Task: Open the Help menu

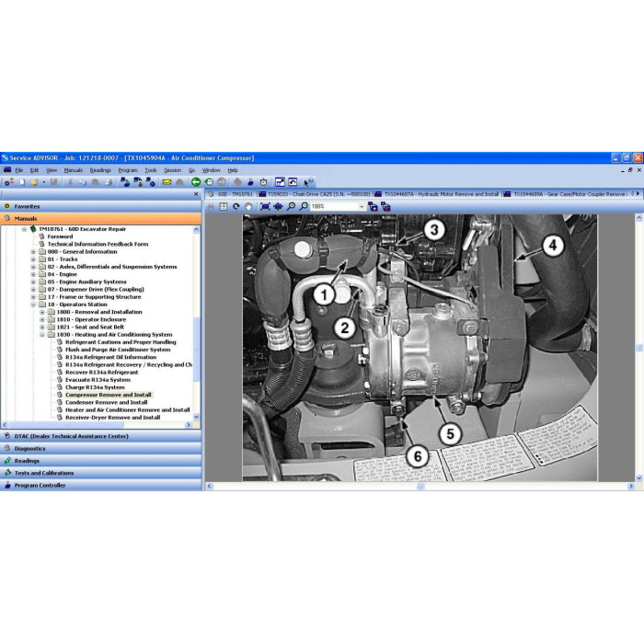Action: [x=233, y=170]
